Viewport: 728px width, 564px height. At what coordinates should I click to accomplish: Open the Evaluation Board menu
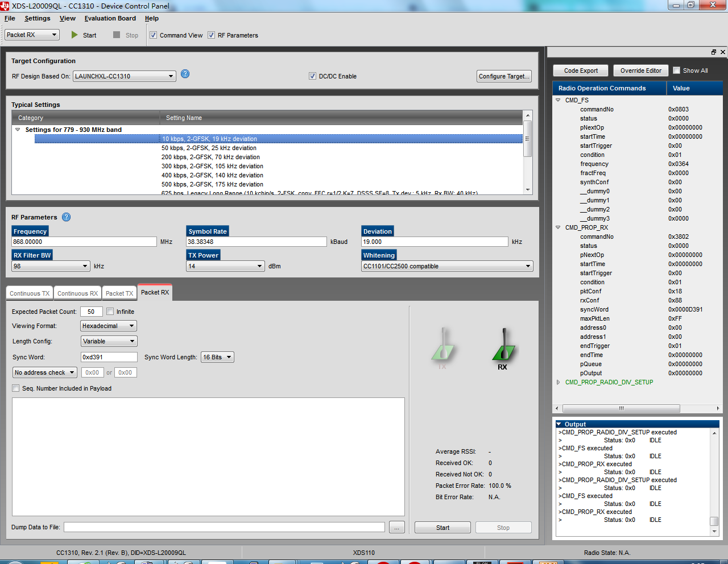tap(110, 18)
